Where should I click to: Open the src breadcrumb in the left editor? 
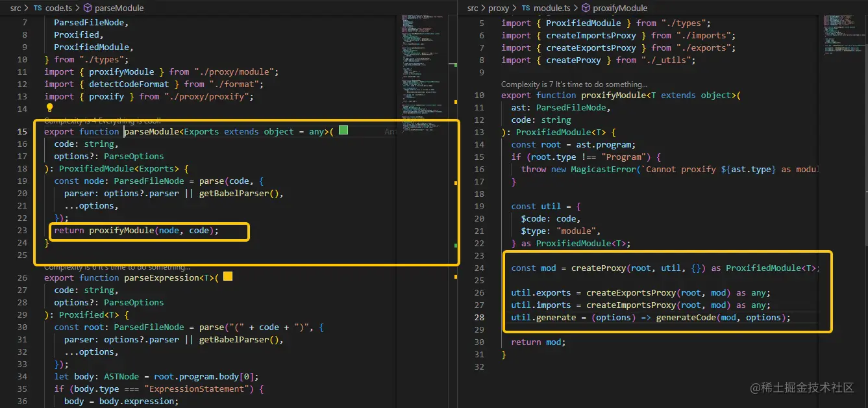17,8
